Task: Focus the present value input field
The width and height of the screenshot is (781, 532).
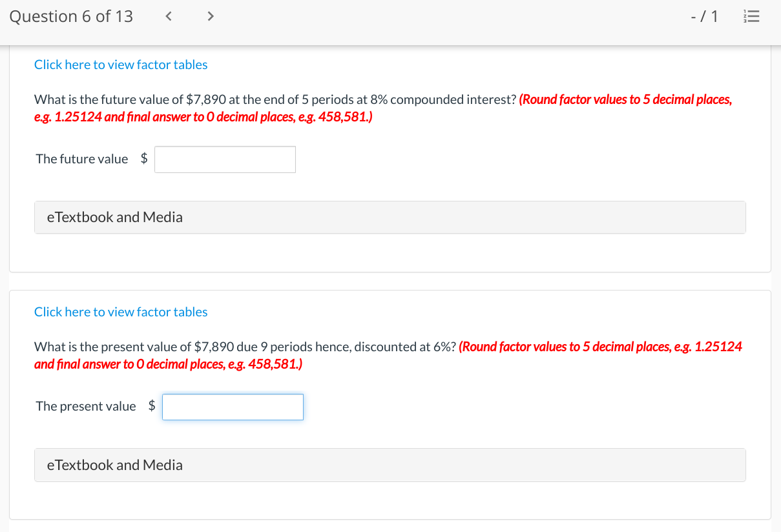Action: [x=233, y=407]
